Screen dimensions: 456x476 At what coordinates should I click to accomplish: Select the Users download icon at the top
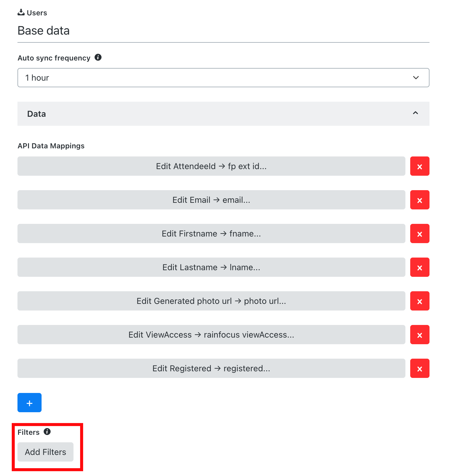coord(21,12)
